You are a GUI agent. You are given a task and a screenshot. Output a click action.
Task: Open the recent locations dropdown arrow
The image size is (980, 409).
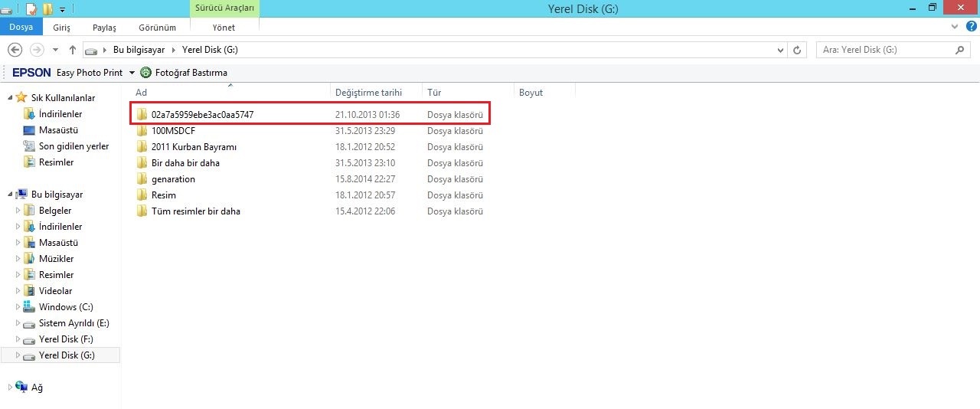(x=55, y=50)
